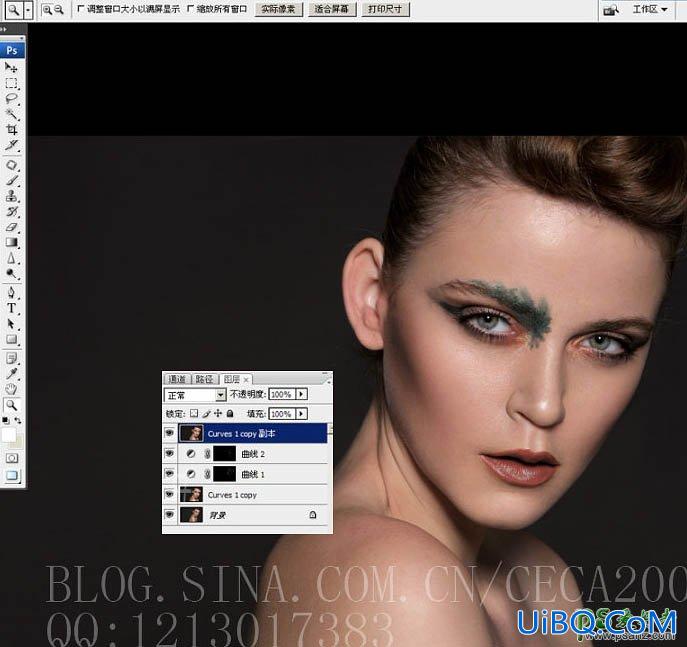Select the Pen tool
This screenshot has width=687, height=647.
pyautogui.click(x=11, y=293)
